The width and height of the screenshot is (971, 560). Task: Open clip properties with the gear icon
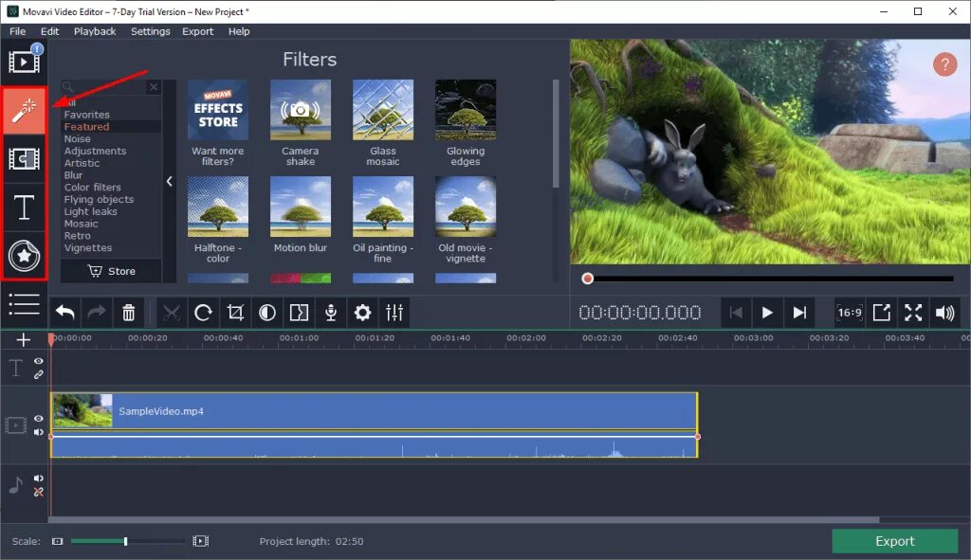pos(362,313)
